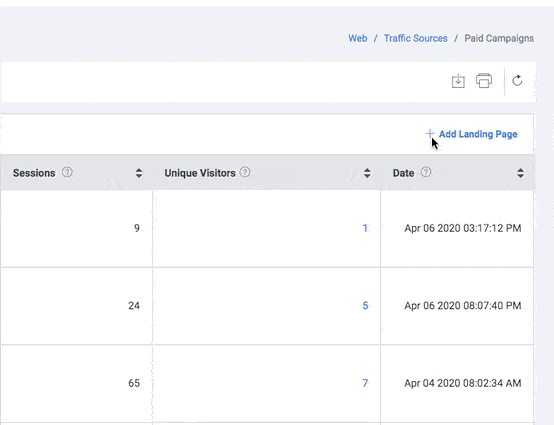Open unique visitors count 1
The width and height of the screenshot is (554, 425).
(365, 228)
